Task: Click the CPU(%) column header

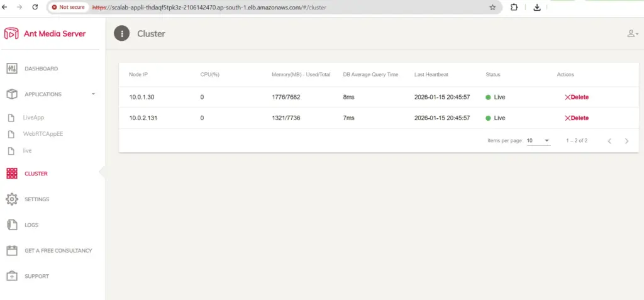Action: point(210,74)
